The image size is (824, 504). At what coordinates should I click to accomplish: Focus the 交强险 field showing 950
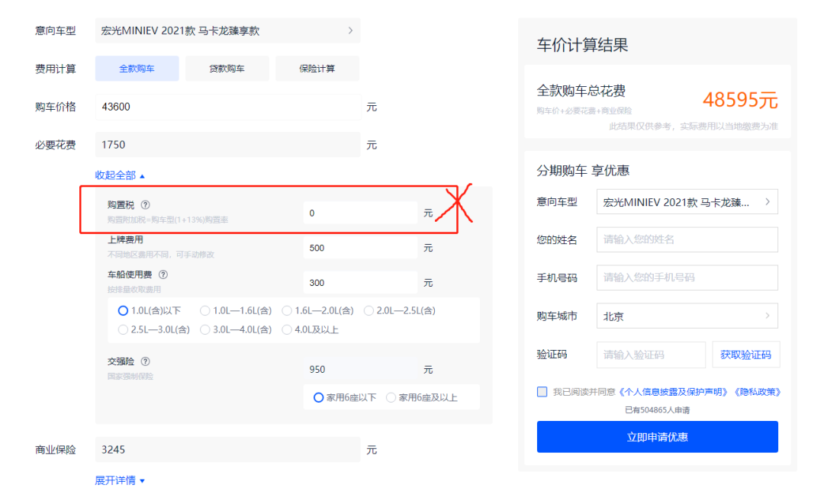click(x=360, y=370)
